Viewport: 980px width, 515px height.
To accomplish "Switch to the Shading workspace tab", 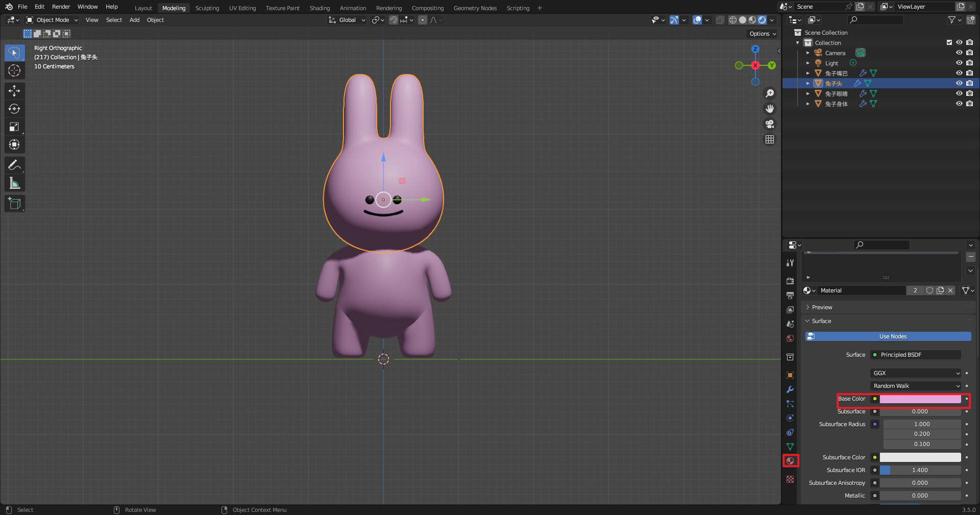I will [x=320, y=8].
